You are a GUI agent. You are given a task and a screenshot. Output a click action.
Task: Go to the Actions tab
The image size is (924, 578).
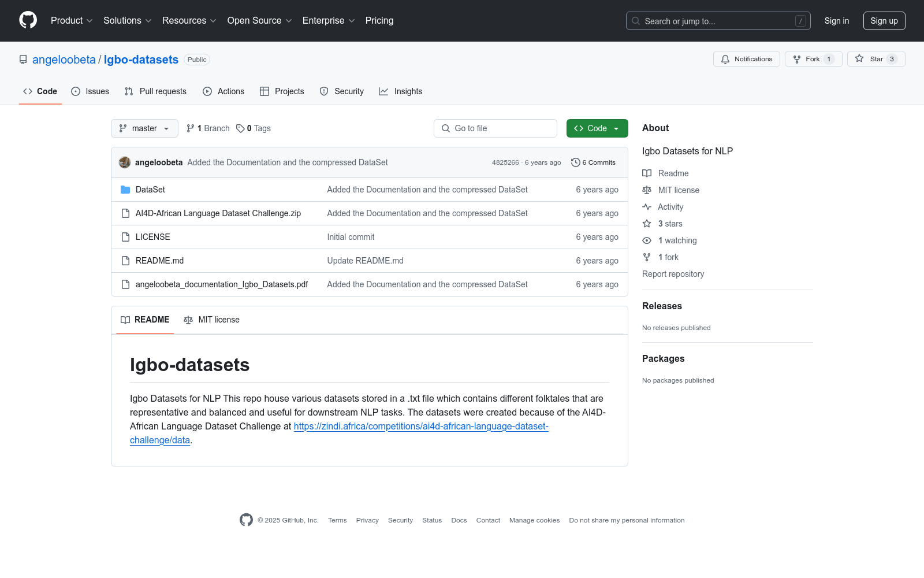pyautogui.click(x=223, y=91)
